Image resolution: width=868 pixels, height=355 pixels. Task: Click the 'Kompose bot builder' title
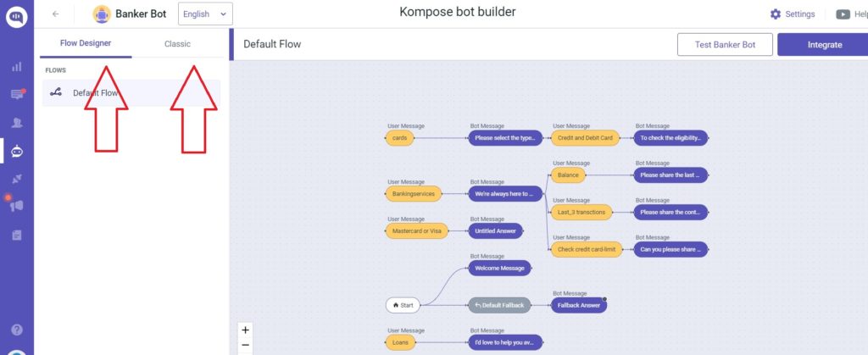pos(457,12)
